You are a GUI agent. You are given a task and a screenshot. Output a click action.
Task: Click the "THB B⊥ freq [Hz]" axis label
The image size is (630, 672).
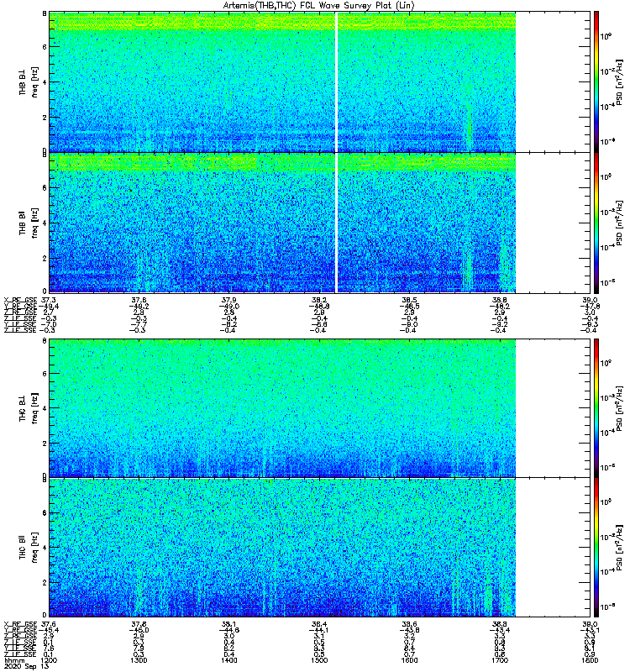click(29, 81)
